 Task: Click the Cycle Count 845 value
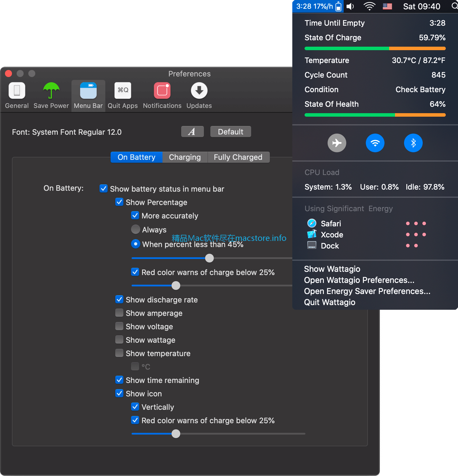[438, 75]
